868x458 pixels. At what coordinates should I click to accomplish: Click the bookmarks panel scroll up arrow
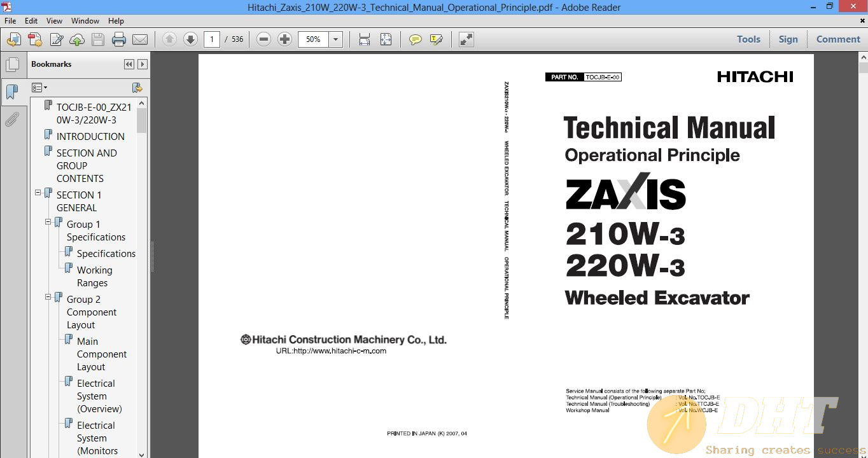(142, 103)
